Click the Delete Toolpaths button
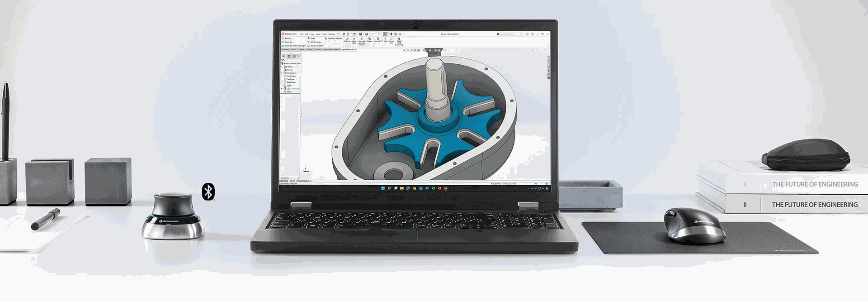868x302 pixels. pyautogui.click(x=316, y=46)
